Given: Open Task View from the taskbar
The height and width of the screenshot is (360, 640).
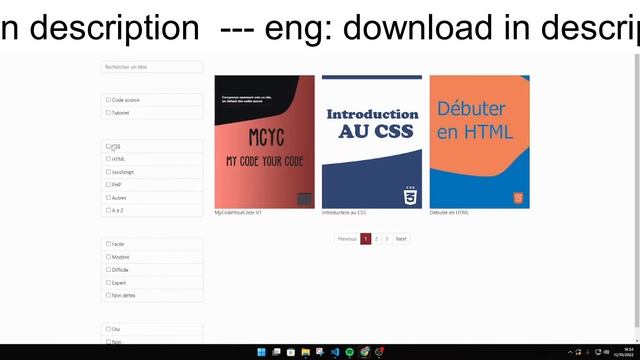Looking at the screenshot, I should pyautogui.click(x=276, y=352).
